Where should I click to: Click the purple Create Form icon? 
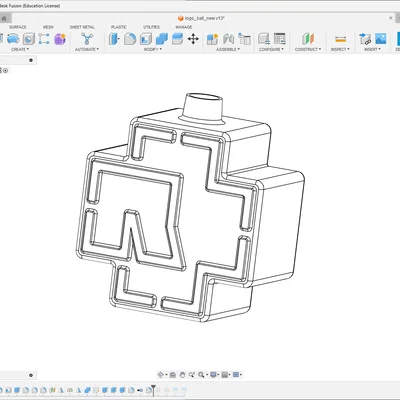pyautogui.click(x=60, y=39)
